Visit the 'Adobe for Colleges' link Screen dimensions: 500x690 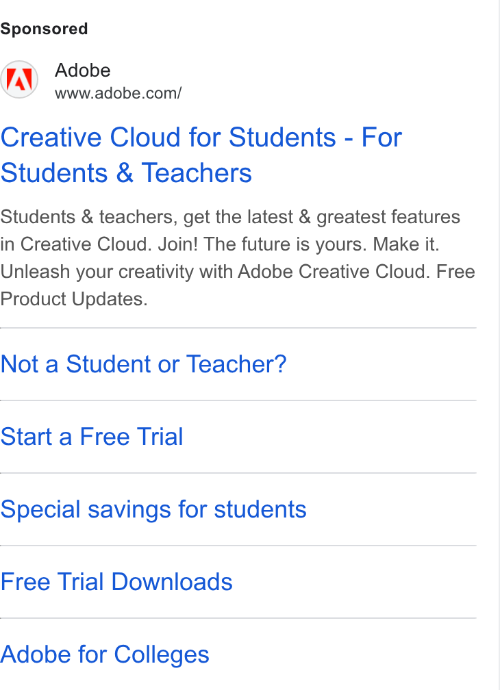[105, 654]
